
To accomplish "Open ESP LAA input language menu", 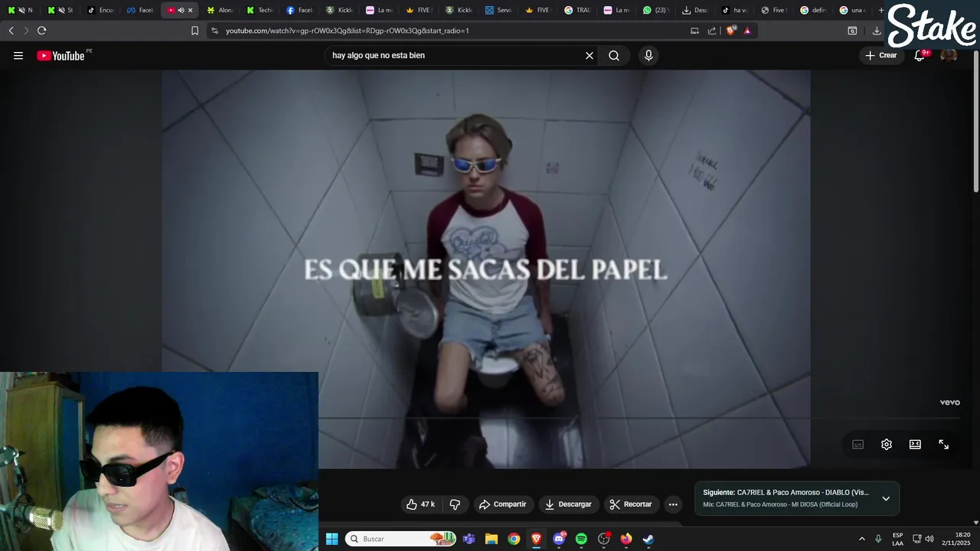I will point(897,539).
